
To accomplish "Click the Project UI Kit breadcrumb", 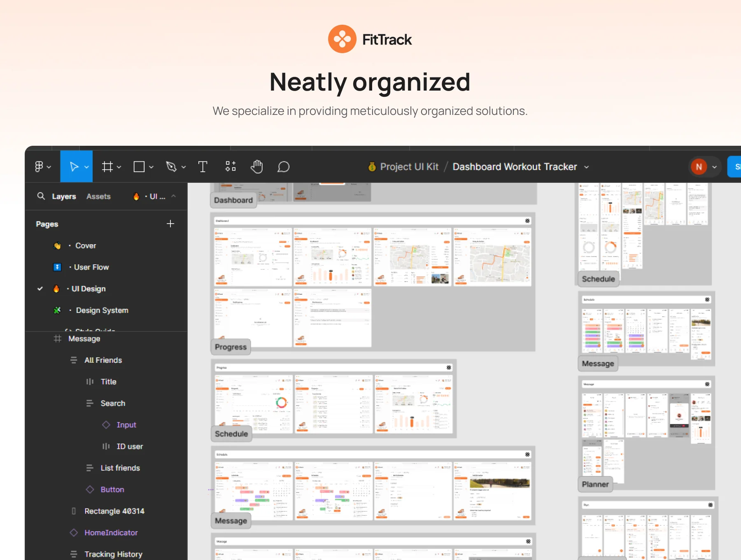I will click(409, 166).
